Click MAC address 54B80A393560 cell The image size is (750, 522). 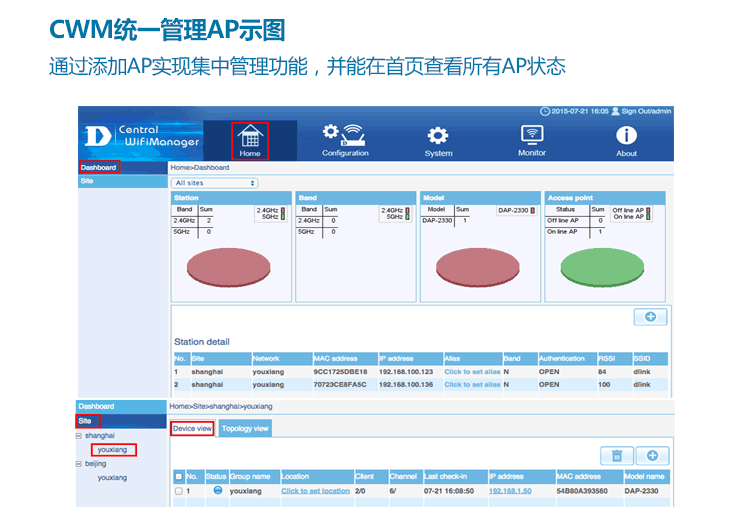click(582, 491)
